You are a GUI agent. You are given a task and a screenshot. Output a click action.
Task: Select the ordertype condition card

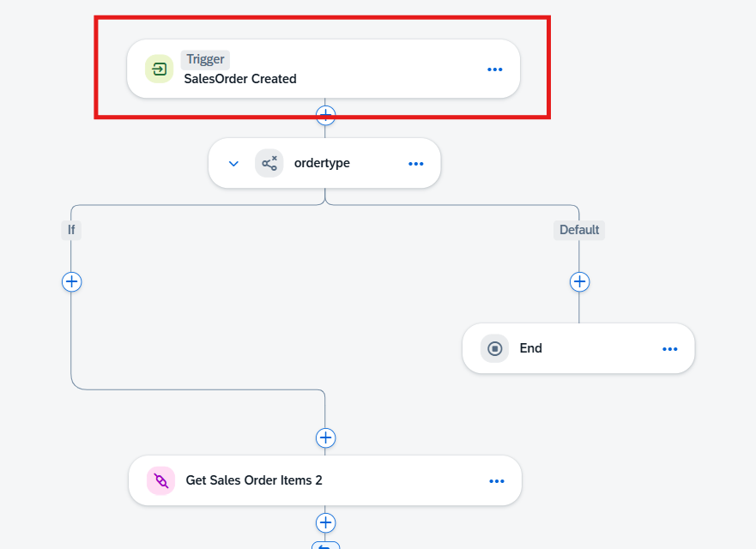click(x=324, y=163)
